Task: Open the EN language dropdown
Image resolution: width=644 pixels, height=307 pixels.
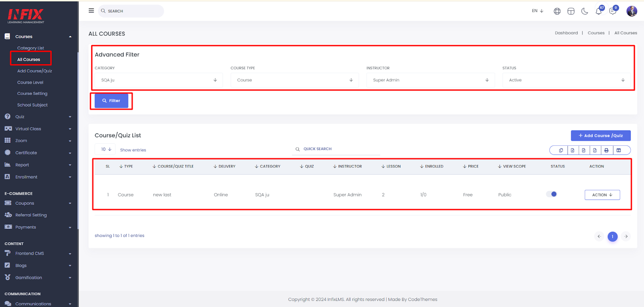Action: [538, 11]
